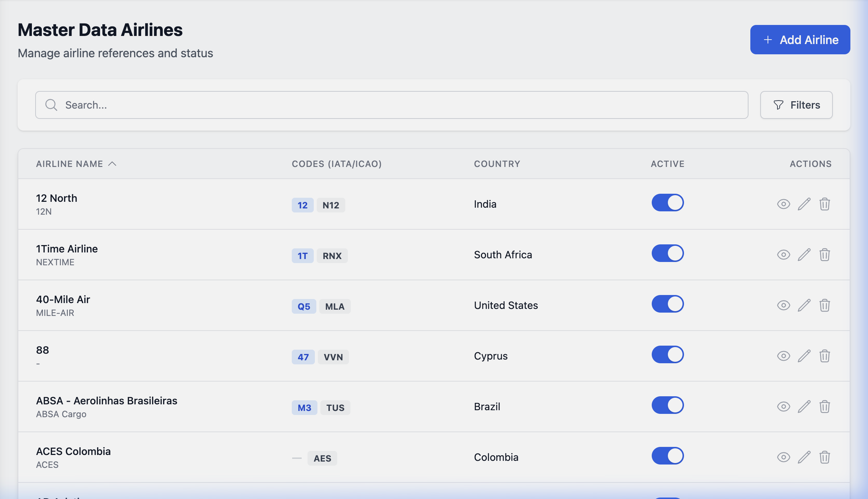Image resolution: width=868 pixels, height=499 pixels.
Task: Click the IATA code badge 12
Action: (x=302, y=205)
